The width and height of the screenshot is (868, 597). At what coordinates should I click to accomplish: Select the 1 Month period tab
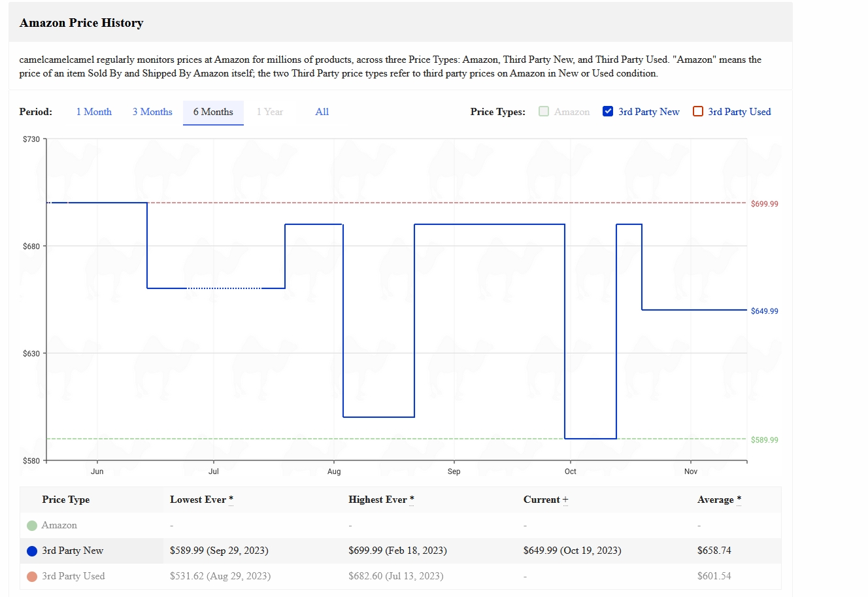click(93, 112)
